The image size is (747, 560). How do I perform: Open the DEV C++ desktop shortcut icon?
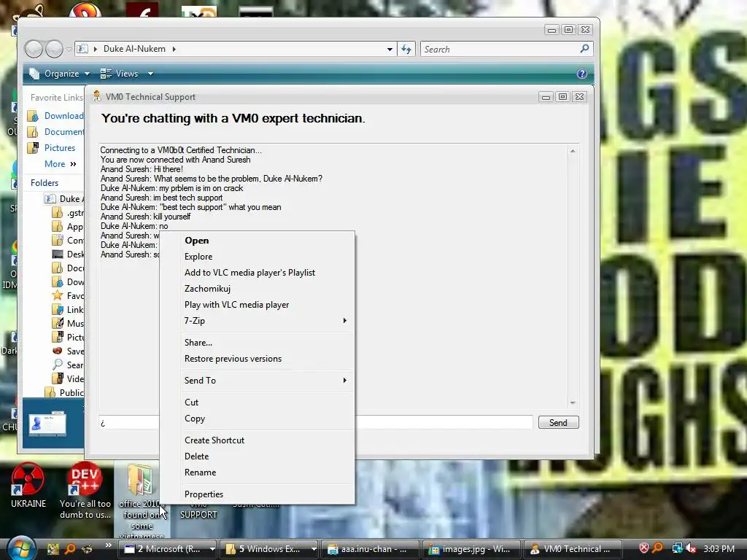pyautogui.click(x=85, y=480)
